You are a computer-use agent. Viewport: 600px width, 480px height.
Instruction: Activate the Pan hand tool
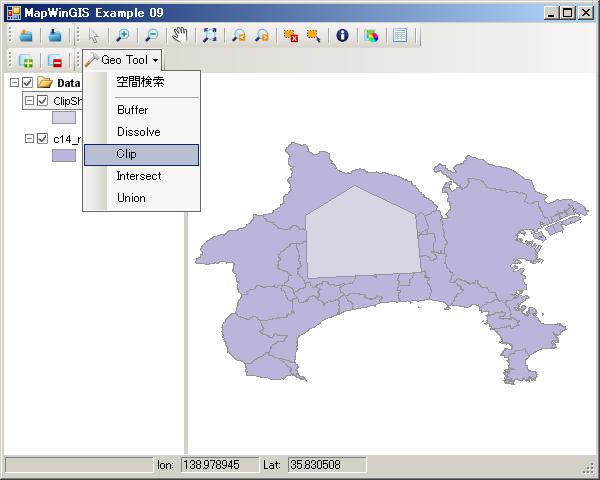(x=180, y=35)
